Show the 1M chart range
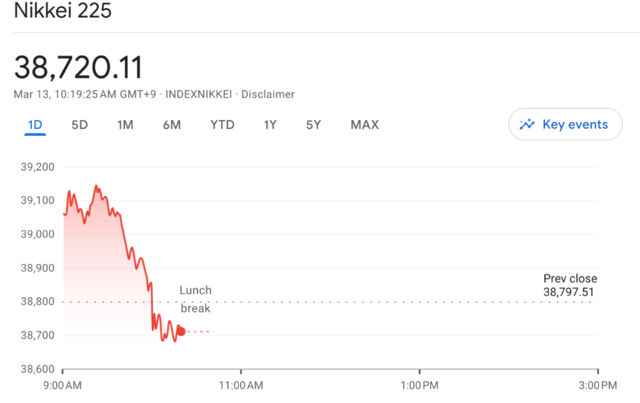 125,125
